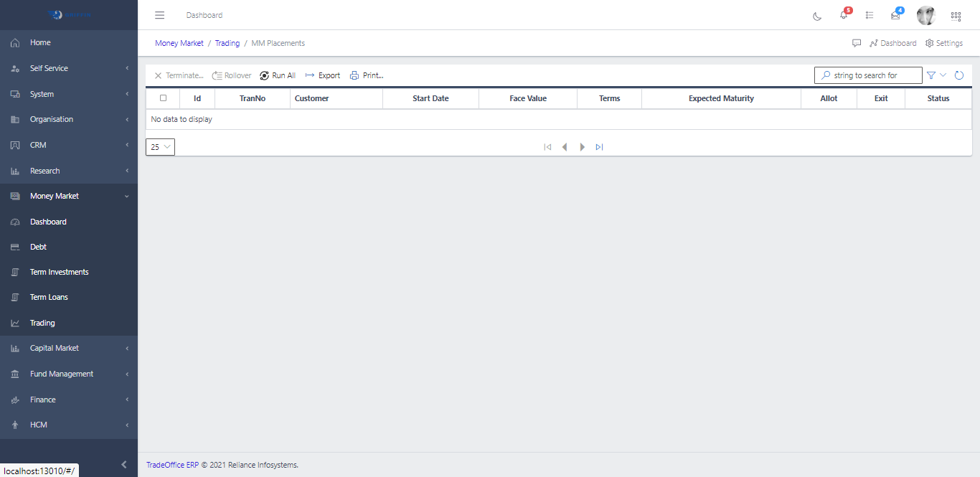Viewport: 980px width, 477px height.
Task: Click the Export button
Action: [x=323, y=75]
